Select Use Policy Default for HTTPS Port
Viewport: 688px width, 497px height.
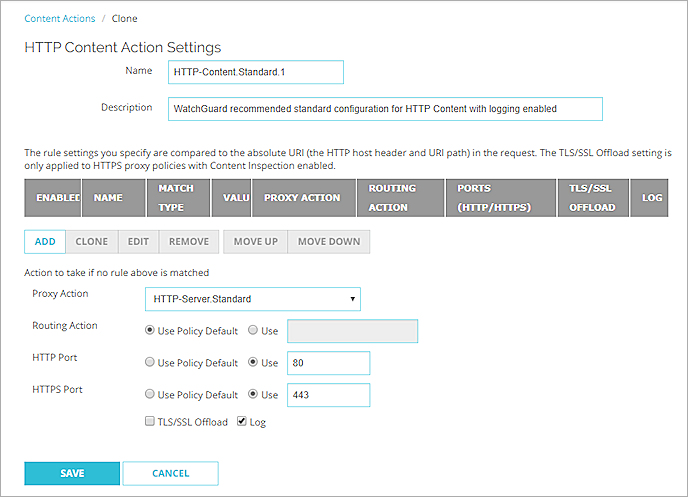click(x=150, y=394)
